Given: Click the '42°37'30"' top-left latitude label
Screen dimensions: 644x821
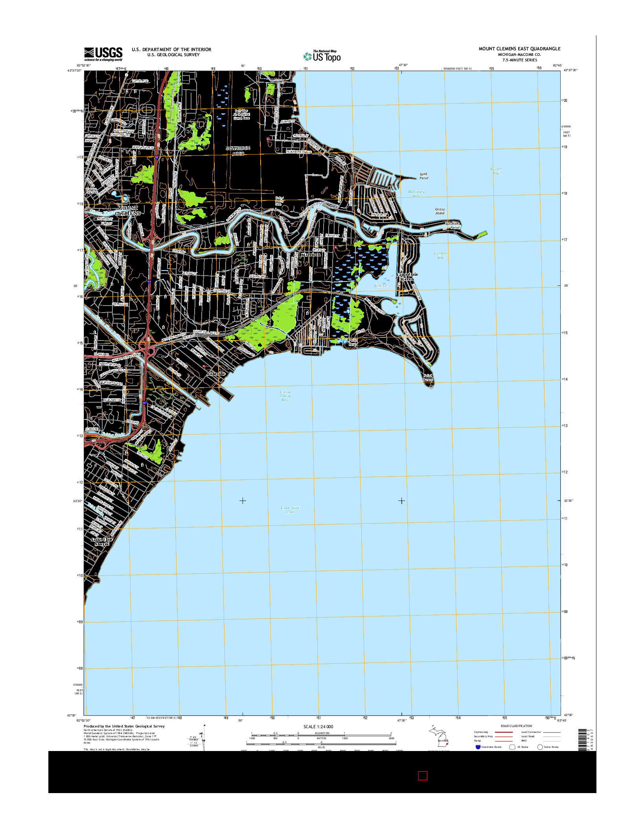Looking at the screenshot, I should click(74, 70).
